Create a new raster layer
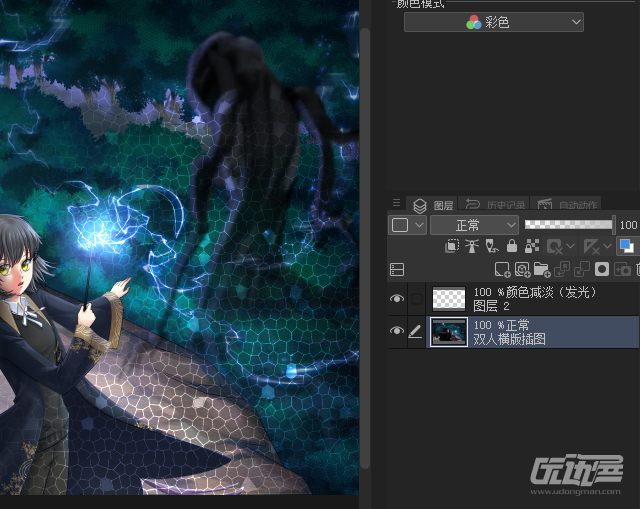This screenshot has height=509, width=640. (x=502, y=269)
